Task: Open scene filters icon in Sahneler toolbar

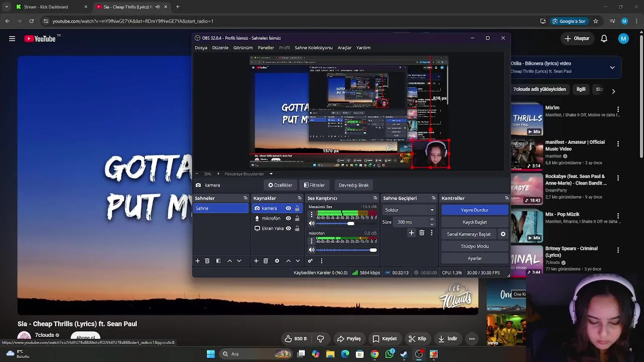Action: coord(218,261)
